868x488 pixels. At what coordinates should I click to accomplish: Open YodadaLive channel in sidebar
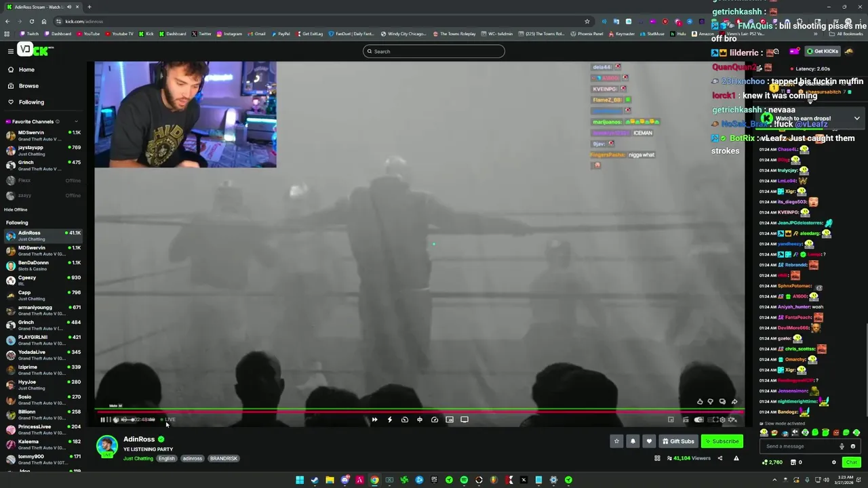click(x=43, y=355)
